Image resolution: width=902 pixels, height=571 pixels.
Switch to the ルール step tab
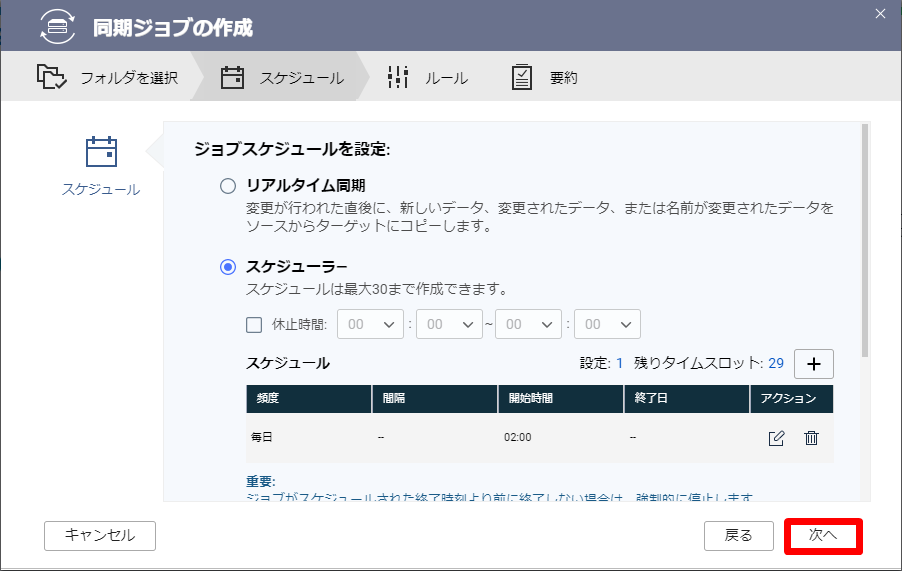[x=428, y=77]
